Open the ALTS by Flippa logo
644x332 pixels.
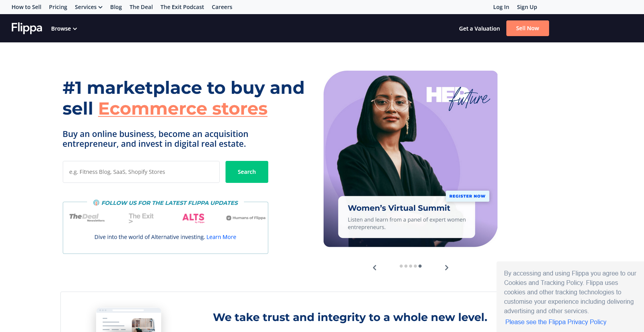pos(193,218)
